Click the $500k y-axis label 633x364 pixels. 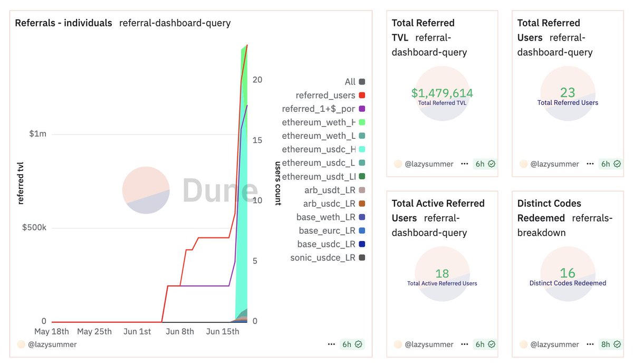tap(33, 228)
